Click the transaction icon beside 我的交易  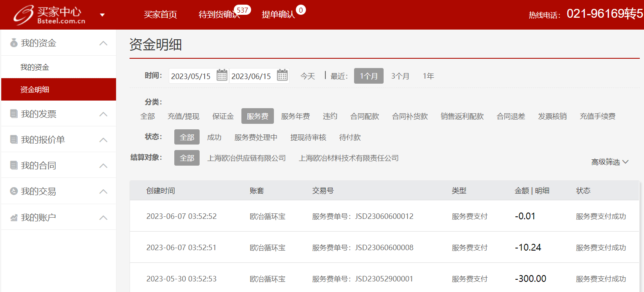point(14,191)
